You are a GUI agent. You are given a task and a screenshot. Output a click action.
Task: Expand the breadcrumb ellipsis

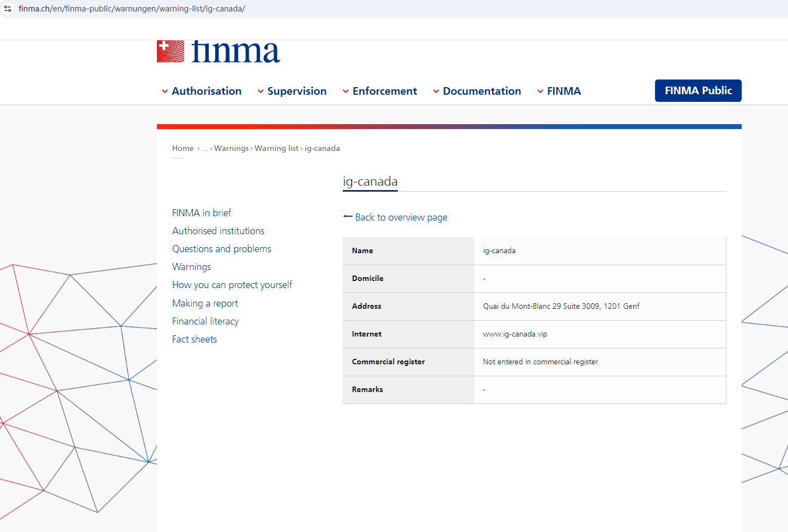(205, 149)
